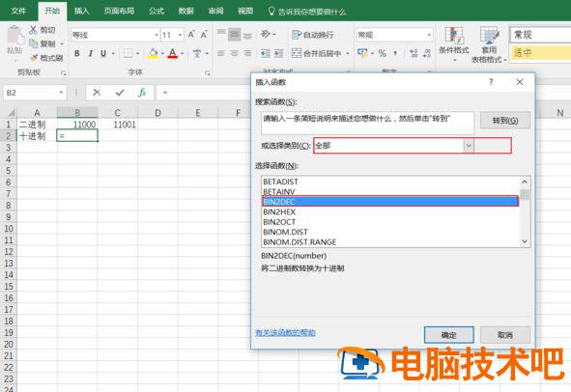Switch to the 页面布局 tab

119,11
